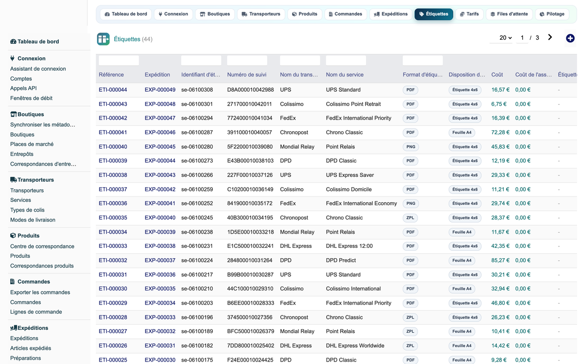Open Places de marché sidebar link

(32, 145)
